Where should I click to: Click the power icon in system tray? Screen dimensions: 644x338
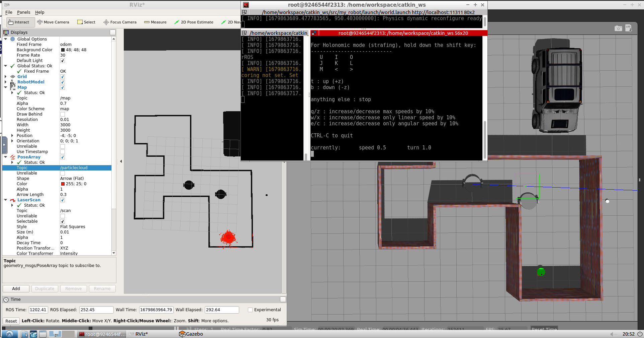[x=640, y=334]
